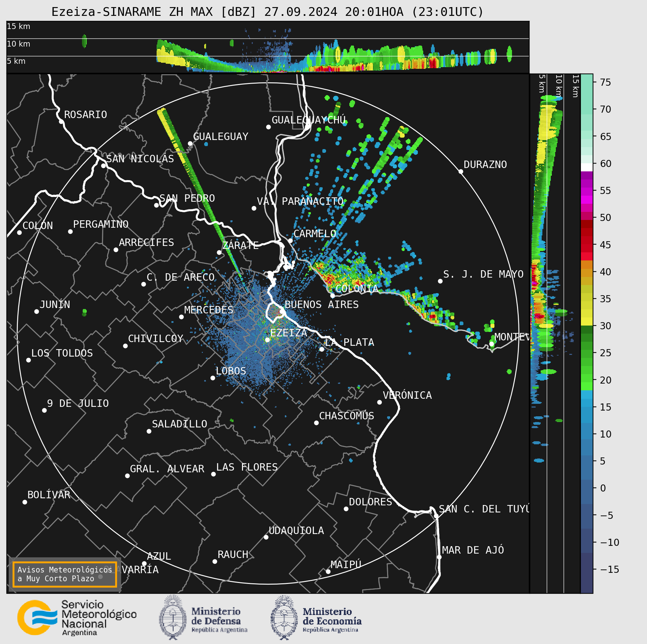This screenshot has width=647, height=644.
Task: Click the Avisos Meteorológicos a Muy Corto Plazo box
Action: (64, 574)
